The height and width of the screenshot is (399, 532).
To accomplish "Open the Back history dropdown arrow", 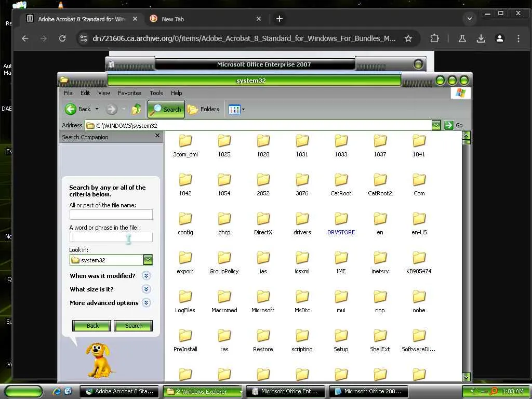I will pyautogui.click(x=97, y=109).
